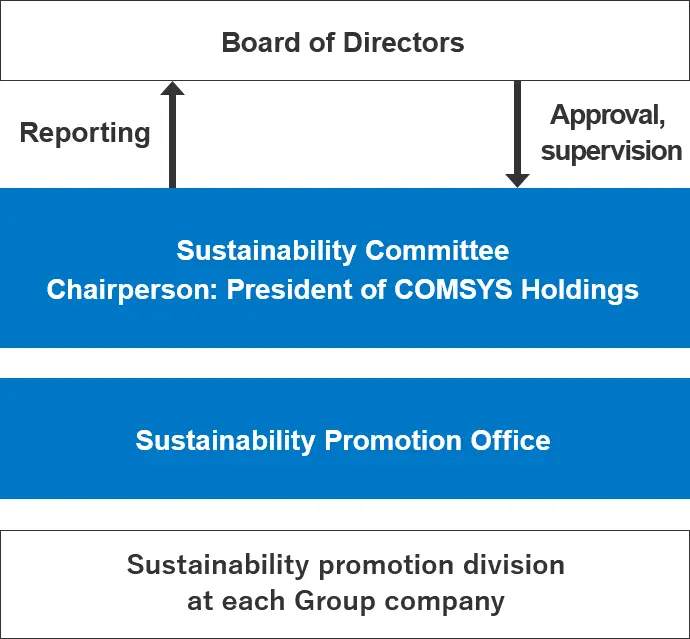Select the Sustainability Committee heading text

tap(343, 251)
